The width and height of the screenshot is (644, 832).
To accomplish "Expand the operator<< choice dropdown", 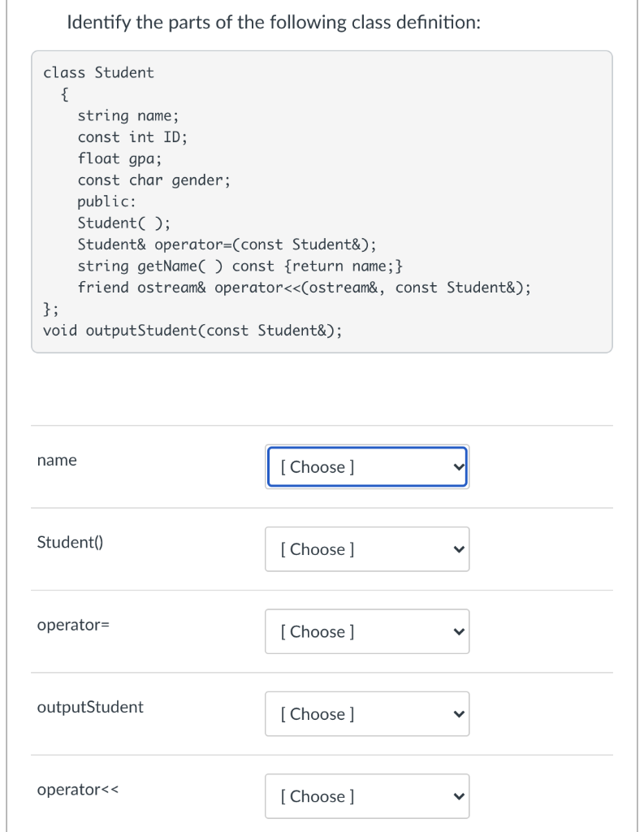I will click(x=367, y=796).
